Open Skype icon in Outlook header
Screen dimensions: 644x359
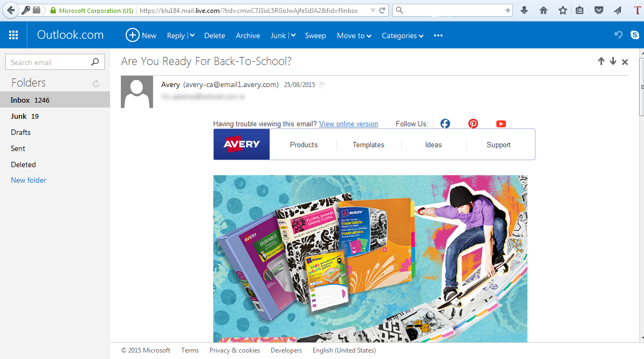pos(635,35)
